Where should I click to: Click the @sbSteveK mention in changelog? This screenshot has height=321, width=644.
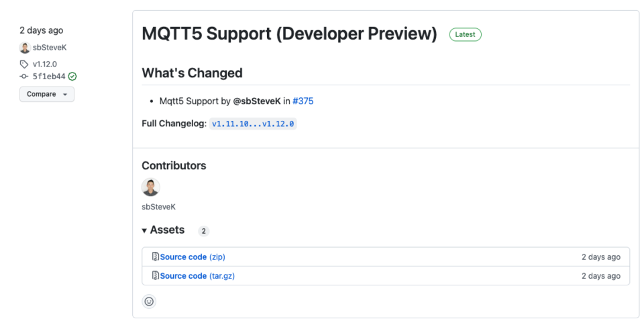click(256, 101)
